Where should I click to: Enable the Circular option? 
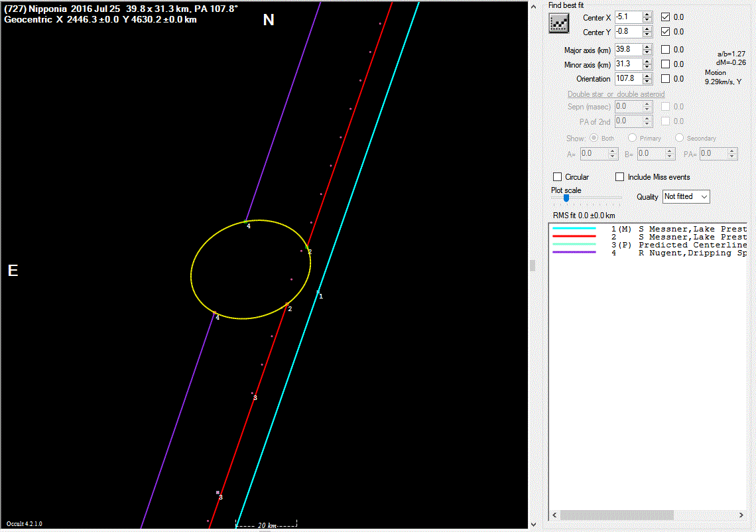point(558,177)
